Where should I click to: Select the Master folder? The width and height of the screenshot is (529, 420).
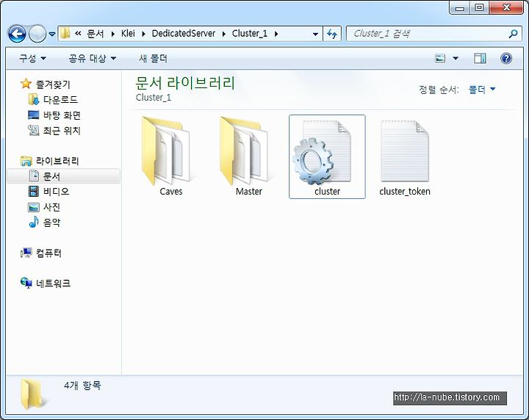(248, 156)
